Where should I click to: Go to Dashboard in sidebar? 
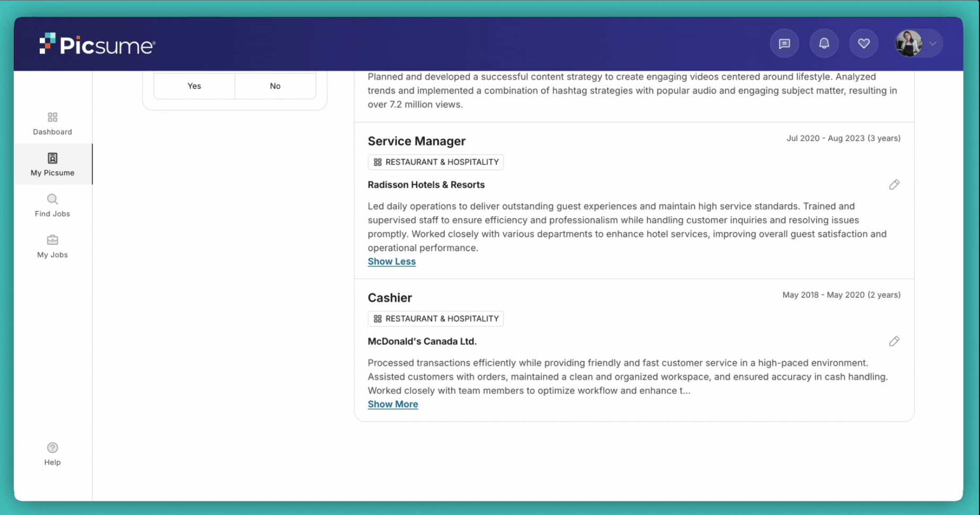click(52, 123)
